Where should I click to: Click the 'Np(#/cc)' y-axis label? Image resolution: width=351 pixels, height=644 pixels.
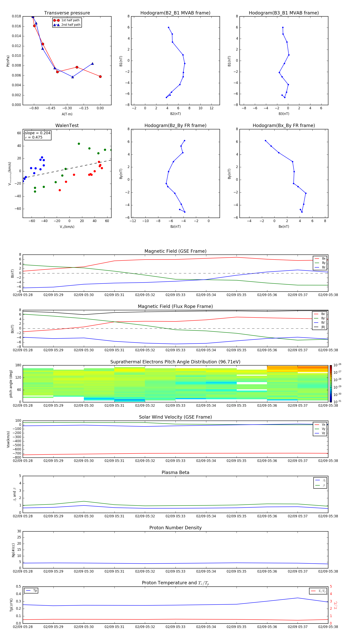[x=13, y=550]
